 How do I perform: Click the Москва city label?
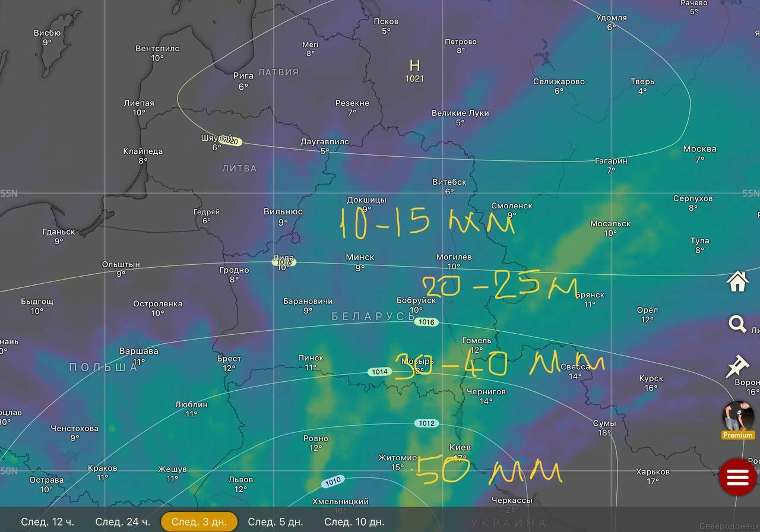[x=699, y=148]
